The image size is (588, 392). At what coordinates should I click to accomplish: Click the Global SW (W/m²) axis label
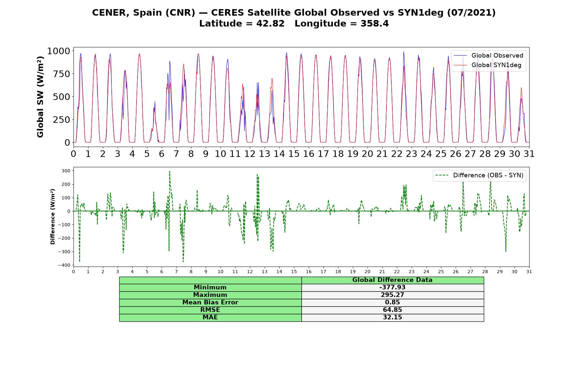tap(40, 97)
